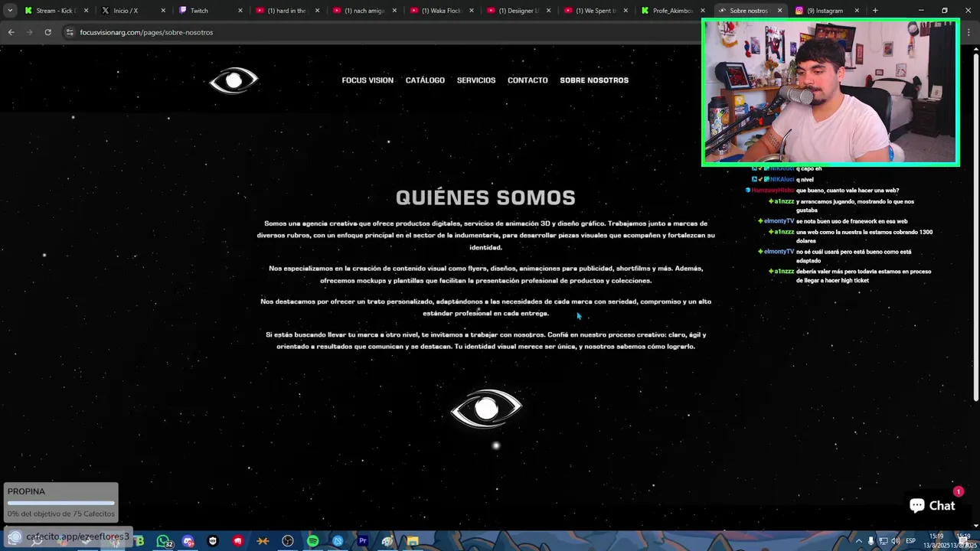This screenshot has width=980, height=551.
Task: Click the large eye logo below the text
Action: point(486,409)
